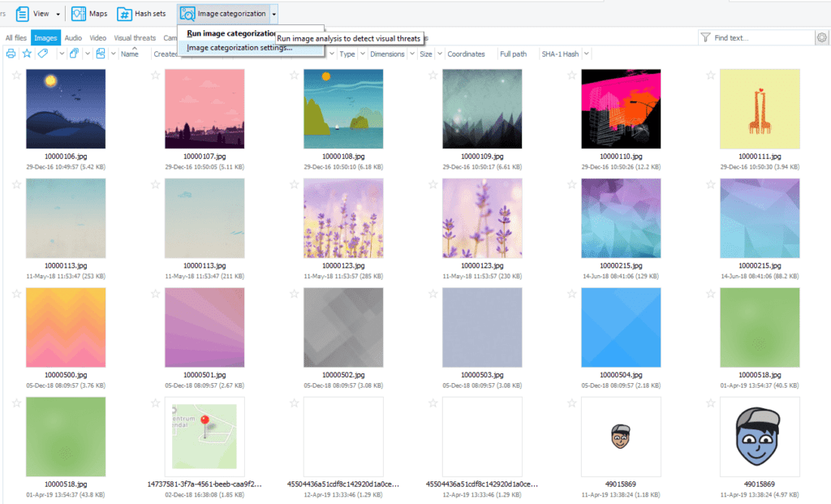Sort by the Full path column
The width and height of the screenshot is (831, 504).
click(x=513, y=54)
